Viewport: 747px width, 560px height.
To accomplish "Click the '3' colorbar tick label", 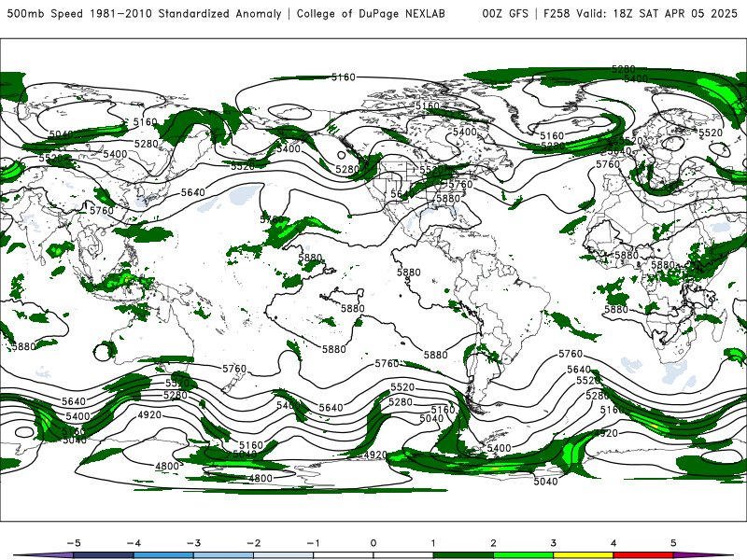I will (553, 543).
